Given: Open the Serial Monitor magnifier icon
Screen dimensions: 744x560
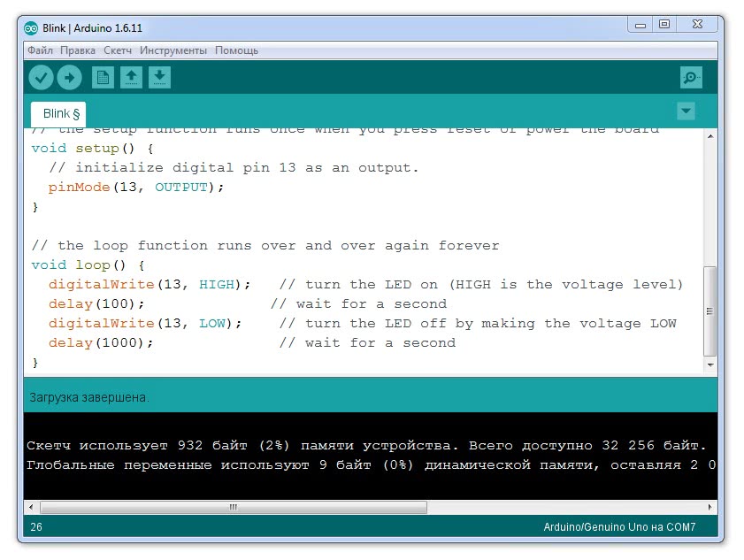Looking at the screenshot, I should pyautogui.click(x=691, y=78).
